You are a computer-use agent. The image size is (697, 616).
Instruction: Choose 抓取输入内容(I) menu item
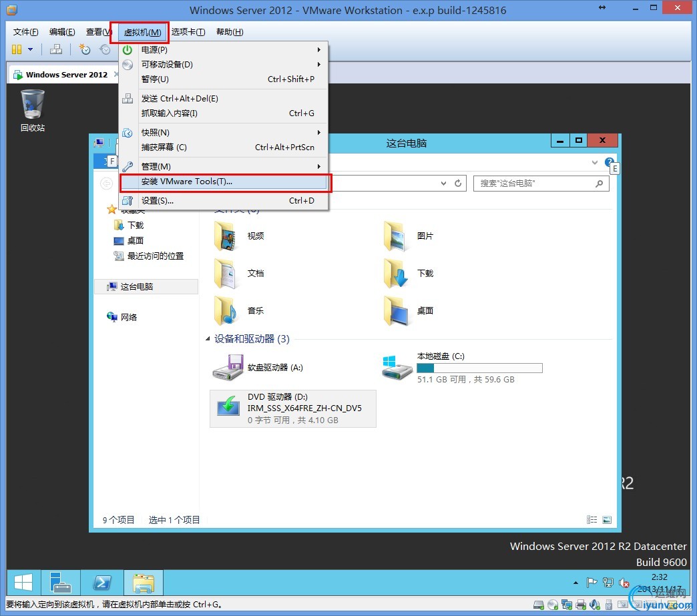point(224,113)
